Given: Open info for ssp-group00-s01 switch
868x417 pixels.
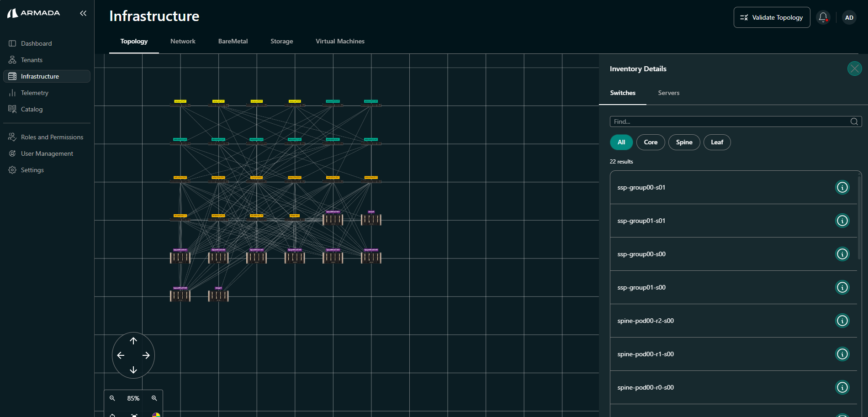Looking at the screenshot, I should [x=842, y=187].
